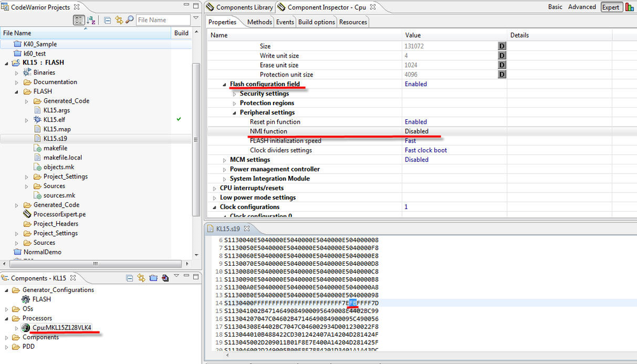Image resolution: width=637 pixels, height=364 pixels.
Task: Click the Build column header
Action: [181, 33]
